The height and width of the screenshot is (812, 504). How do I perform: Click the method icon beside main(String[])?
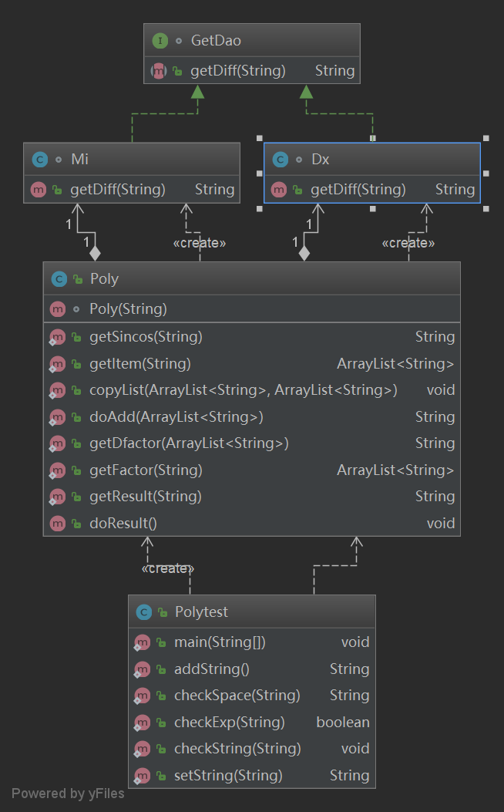(x=143, y=642)
